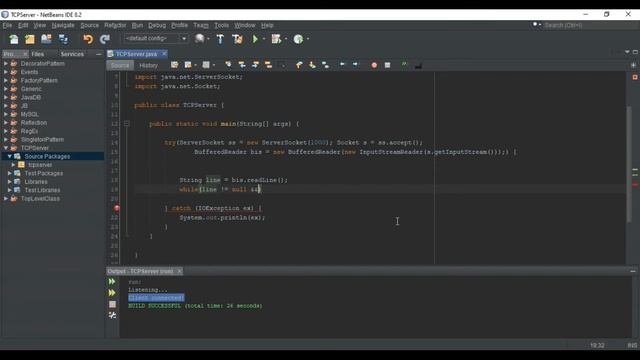Expand the TopLevelClass project node
640x360 pixels.
pyautogui.click(x=6, y=198)
